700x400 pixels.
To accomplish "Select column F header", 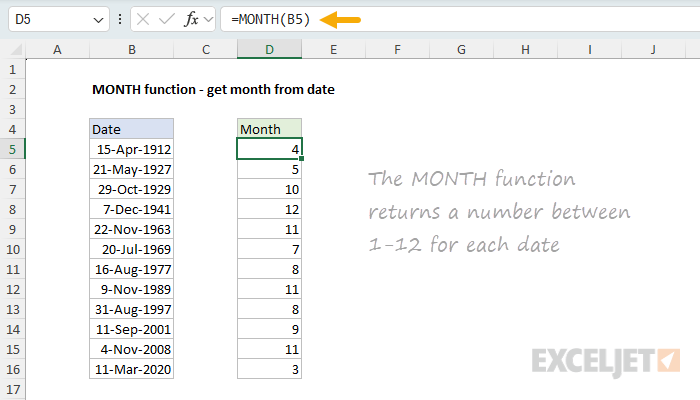I will tap(397, 49).
